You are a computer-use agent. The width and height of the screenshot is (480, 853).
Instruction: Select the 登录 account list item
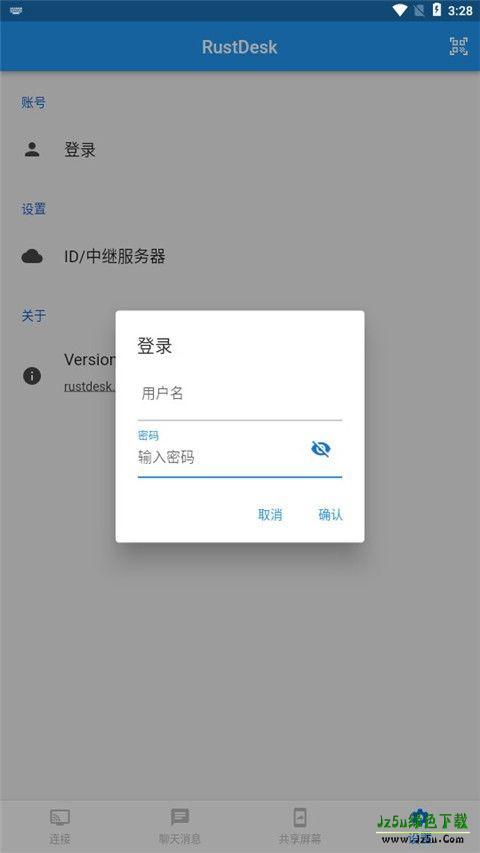pyautogui.click(x=240, y=150)
